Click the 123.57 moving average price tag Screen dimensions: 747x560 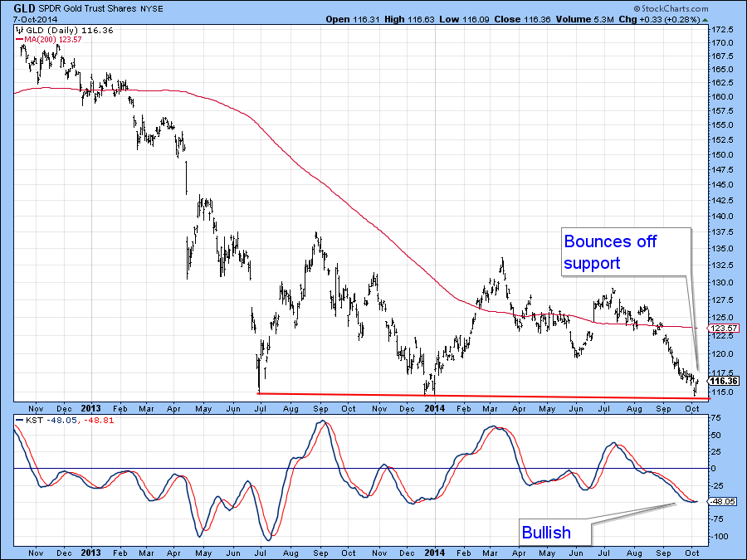click(x=723, y=328)
